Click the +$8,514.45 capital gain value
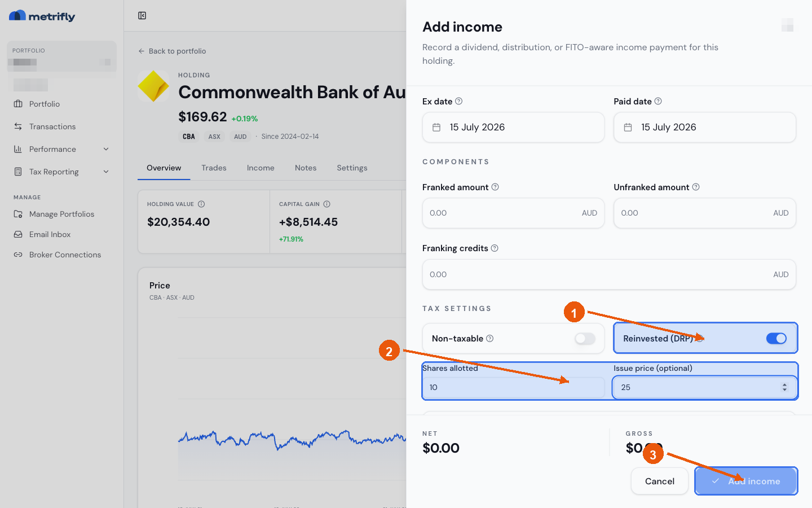812x508 pixels. [x=308, y=222]
